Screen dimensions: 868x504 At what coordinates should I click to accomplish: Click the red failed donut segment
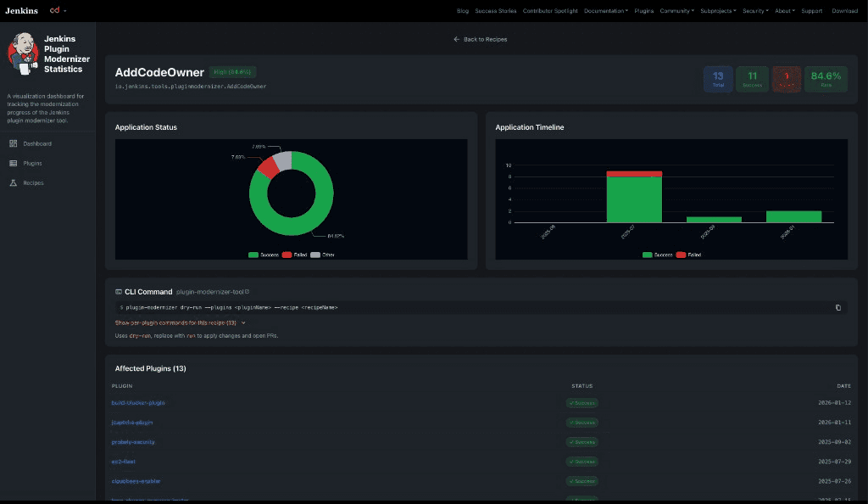(269, 166)
